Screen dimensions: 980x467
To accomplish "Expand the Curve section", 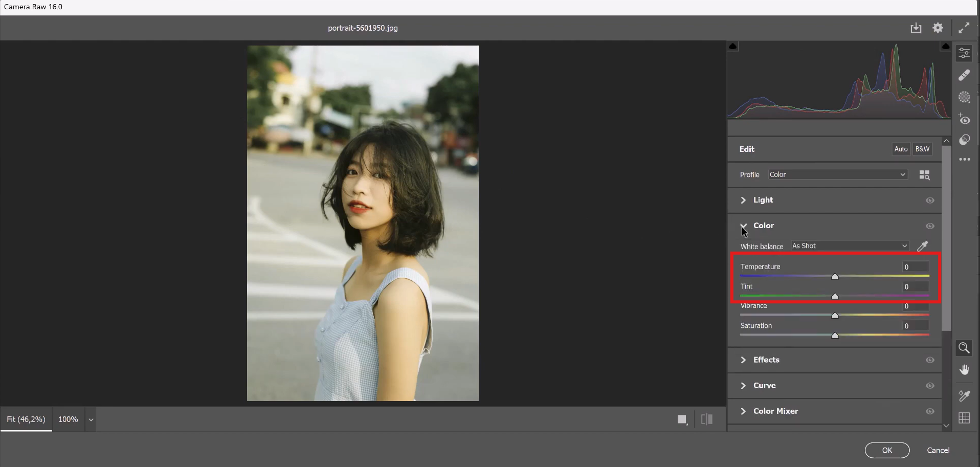I will (x=743, y=386).
